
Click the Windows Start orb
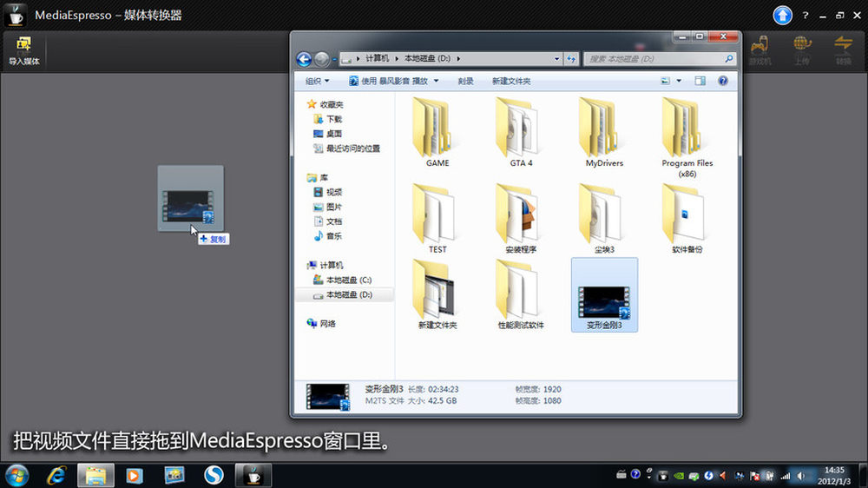point(16,475)
